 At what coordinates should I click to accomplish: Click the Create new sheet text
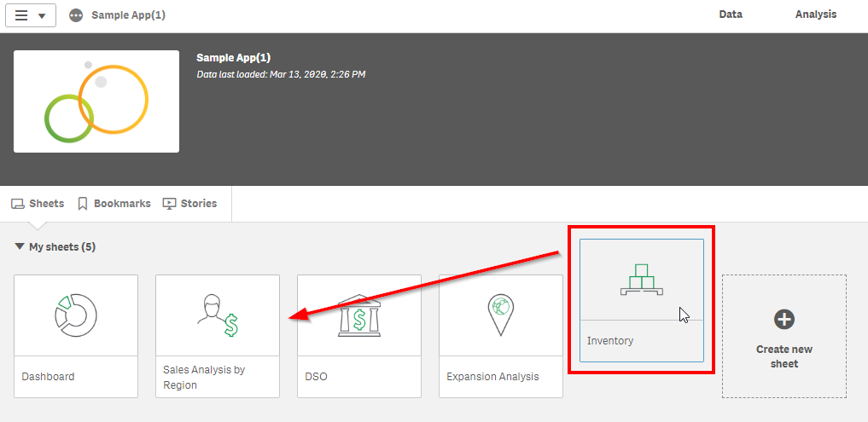point(784,356)
